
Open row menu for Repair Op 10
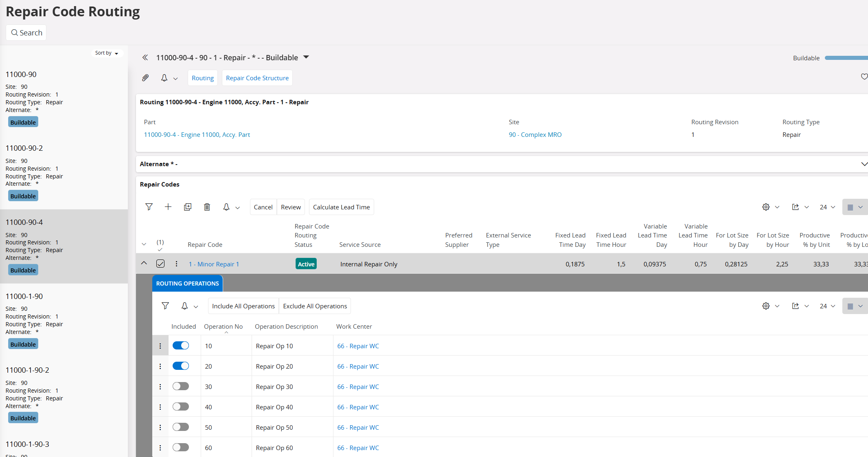pyautogui.click(x=160, y=346)
